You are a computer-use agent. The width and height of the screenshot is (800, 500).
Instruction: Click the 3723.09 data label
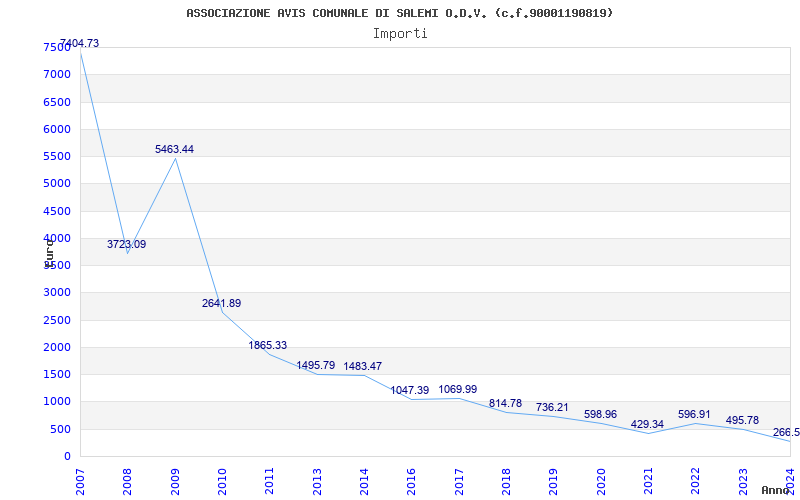(127, 244)
